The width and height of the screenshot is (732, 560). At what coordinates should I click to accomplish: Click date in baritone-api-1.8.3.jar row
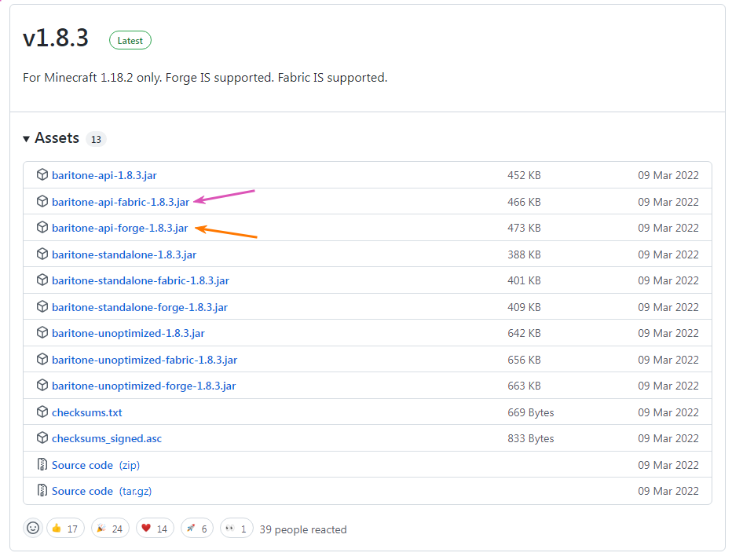point(668,175)
